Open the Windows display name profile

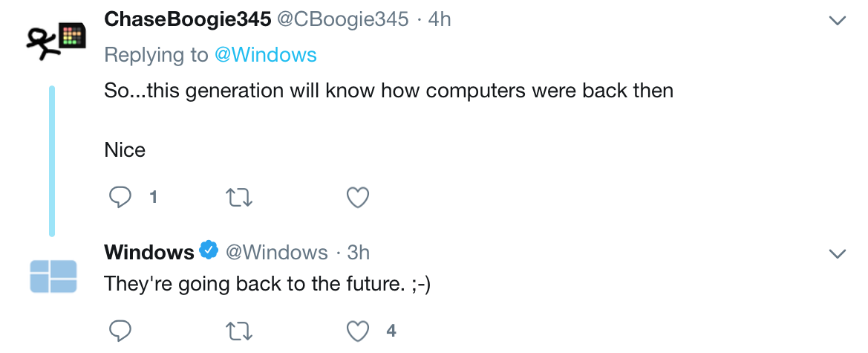tap(149, 252)
